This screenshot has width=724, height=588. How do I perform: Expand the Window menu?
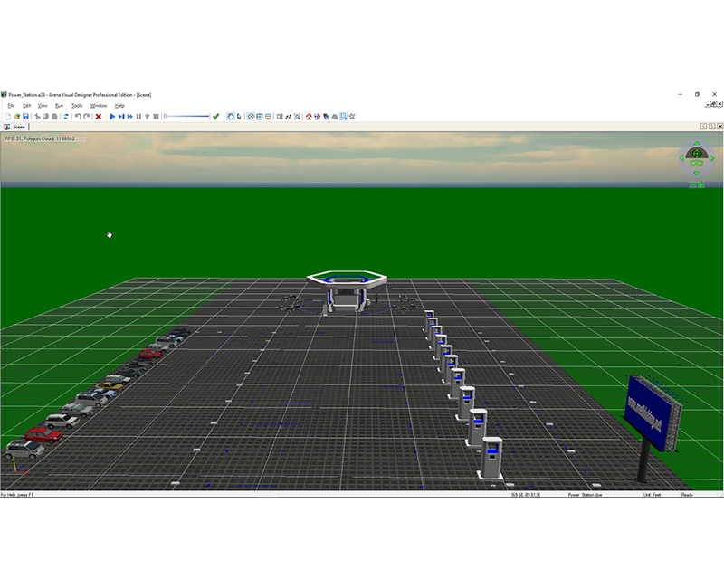[99, 106]
